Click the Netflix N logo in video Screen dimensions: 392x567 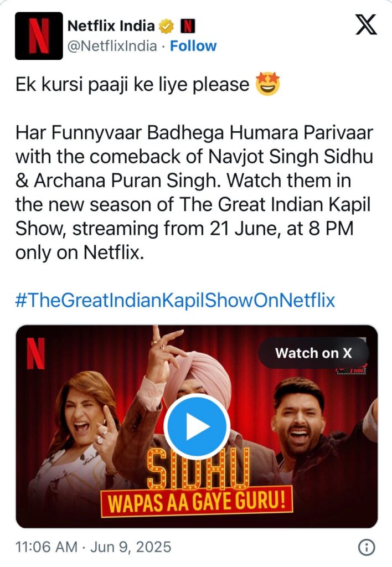36,353
